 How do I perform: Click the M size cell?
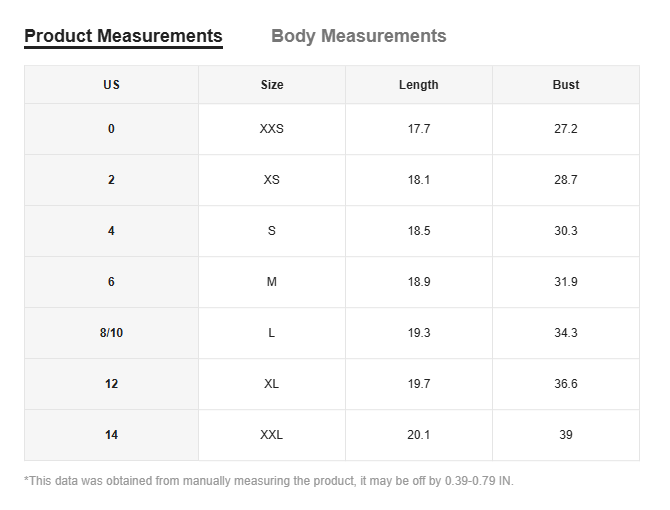(271, 282)
